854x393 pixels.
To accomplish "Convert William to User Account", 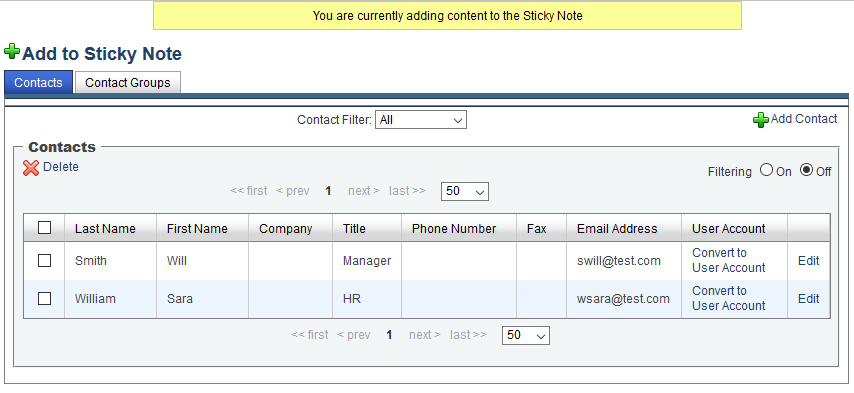I will pos(729,298).
